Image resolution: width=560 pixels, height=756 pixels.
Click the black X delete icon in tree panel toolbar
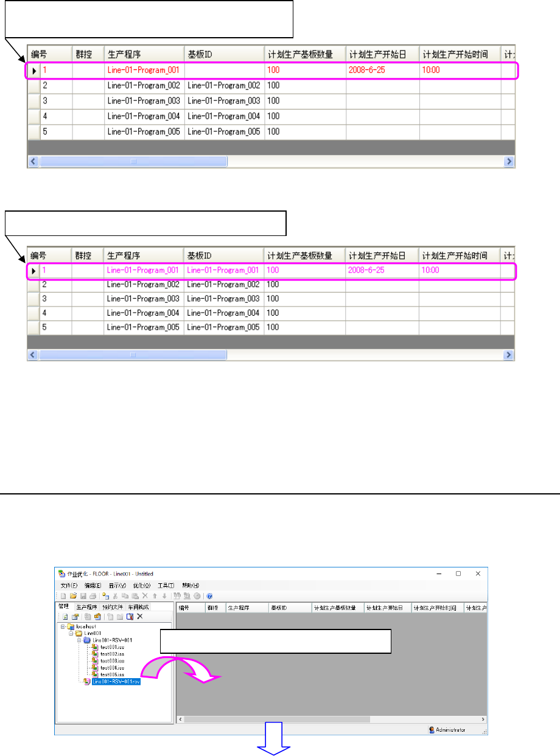pyautogui.click(x=139, y=616)
